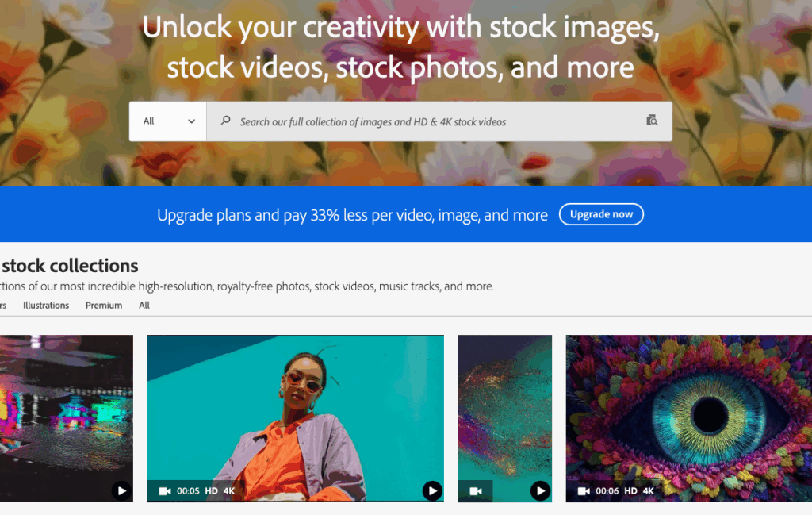Play the colorful glitter powder video
The image size is (812, 515).
540,490
